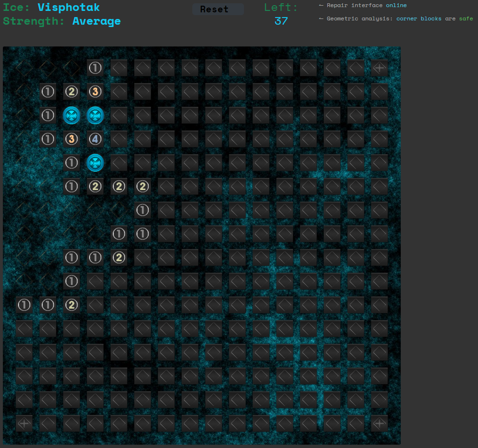The height and width of the screenshot is (448, 478).
Task: Select the topmost revealed 1 cell
Action: pyautogui.click(x=95, y=68)
